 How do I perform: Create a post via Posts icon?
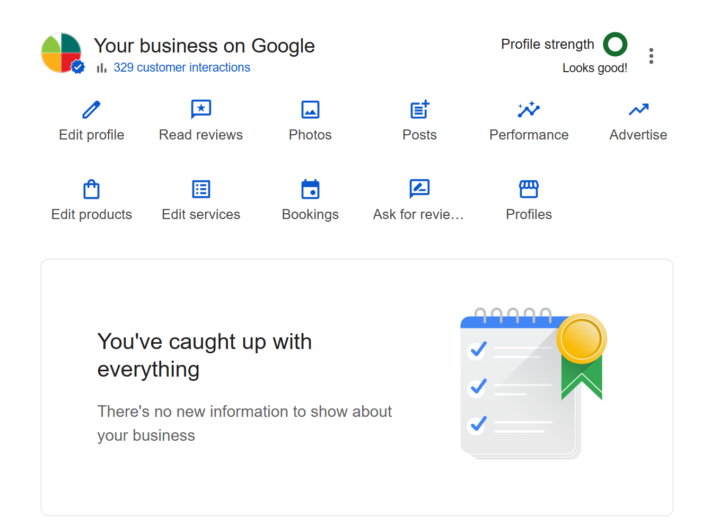(419, 109)
